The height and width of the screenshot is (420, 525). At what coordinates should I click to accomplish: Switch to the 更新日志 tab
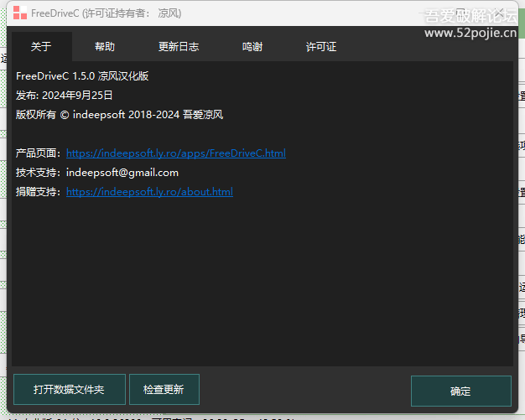[x=179, y=46]
